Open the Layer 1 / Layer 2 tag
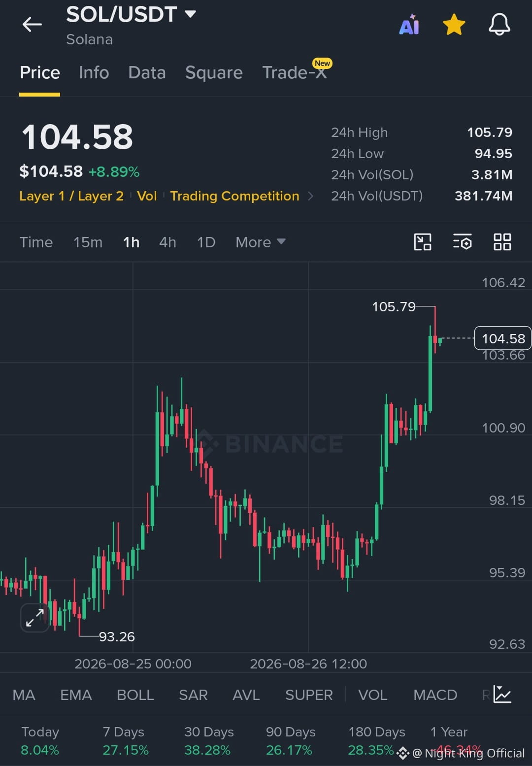Screen dimensions: 532x766 (x=71, y=196)
